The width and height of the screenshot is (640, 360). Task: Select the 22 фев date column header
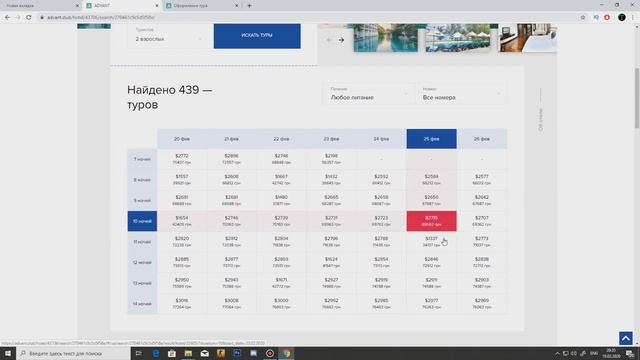(x=282, y=139)
